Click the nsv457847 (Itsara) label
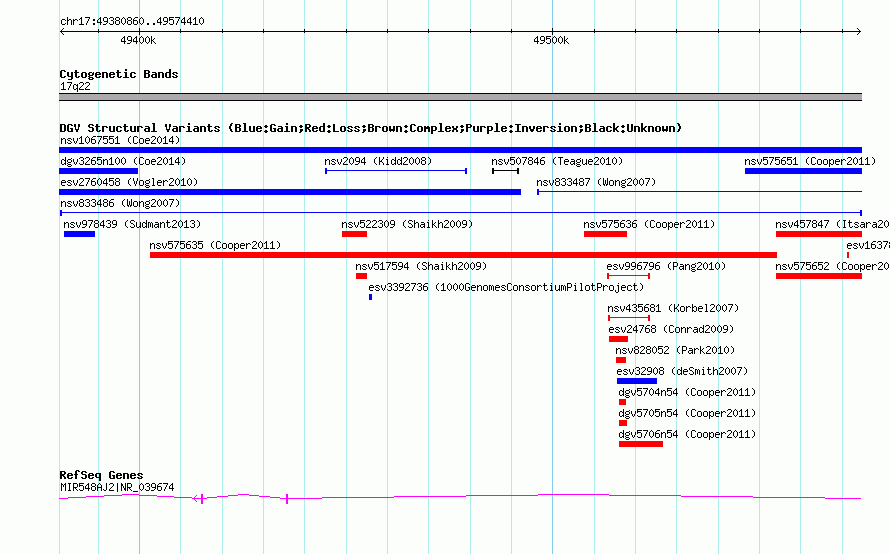890x554 pixels. coord(832,224)
